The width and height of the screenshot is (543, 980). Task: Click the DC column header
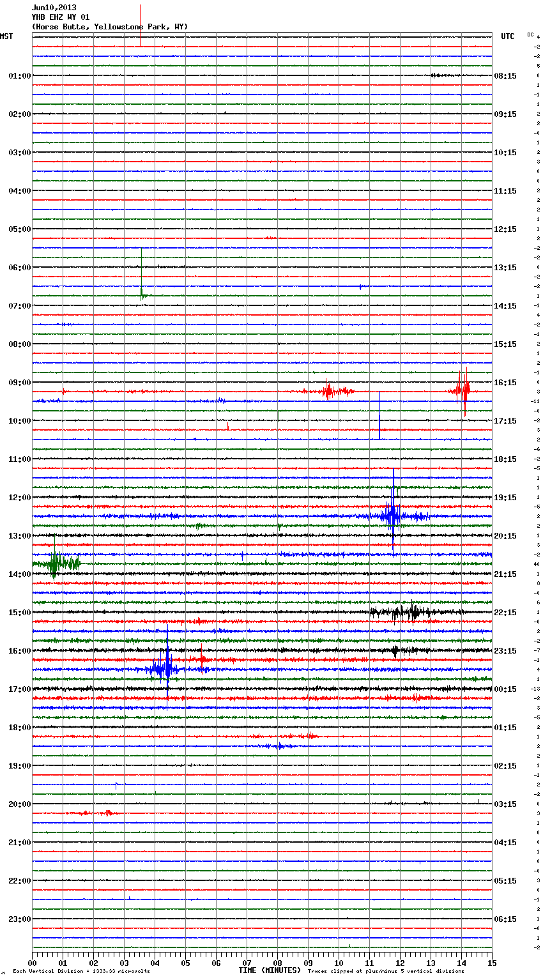(x=530, y=34)
